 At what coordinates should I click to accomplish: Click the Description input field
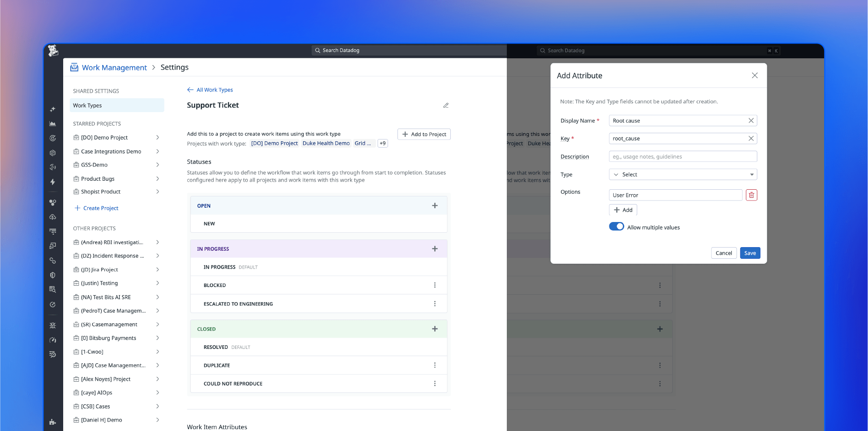point(683,157)
